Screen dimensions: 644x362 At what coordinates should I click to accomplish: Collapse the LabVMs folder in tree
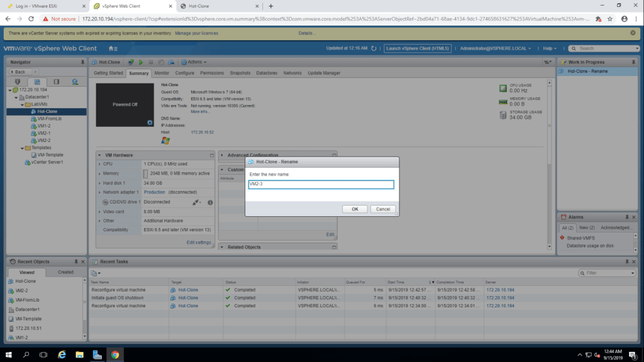pyautogui.click(x=23, y=104)
